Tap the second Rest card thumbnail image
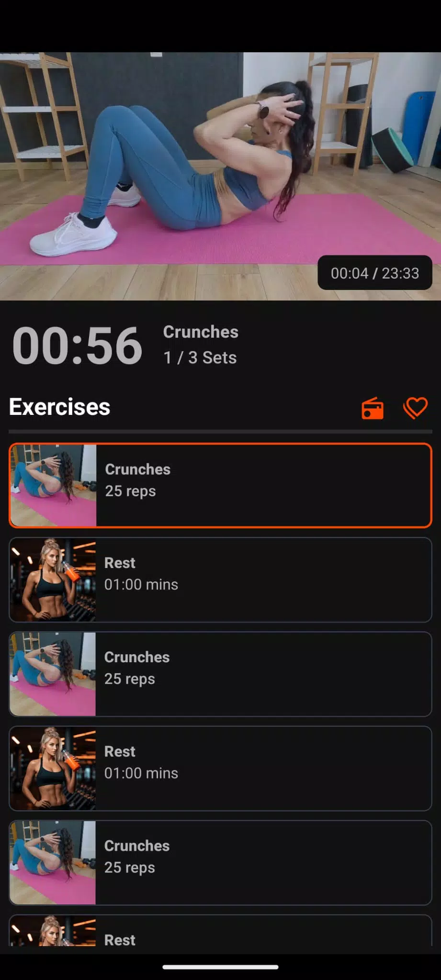This screenshot has height=980, width=441. 53,768
